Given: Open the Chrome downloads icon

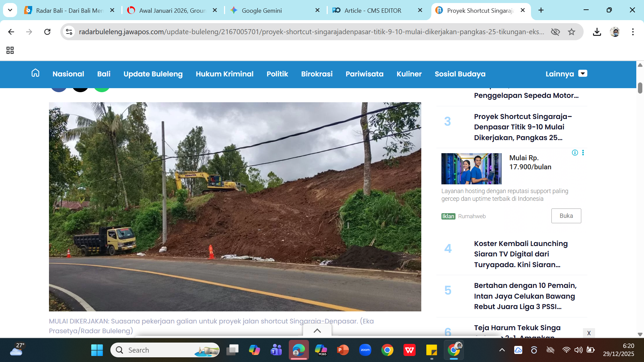Looking at the screenshot, I should [x=597, y=32].
